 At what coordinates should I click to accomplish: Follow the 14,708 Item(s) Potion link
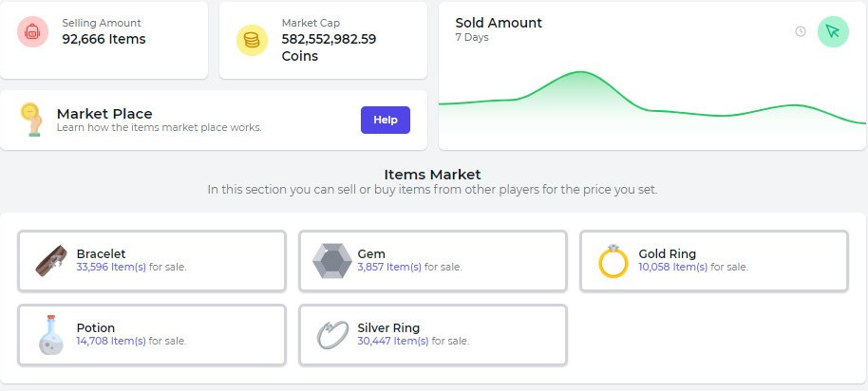pos(111,342)
